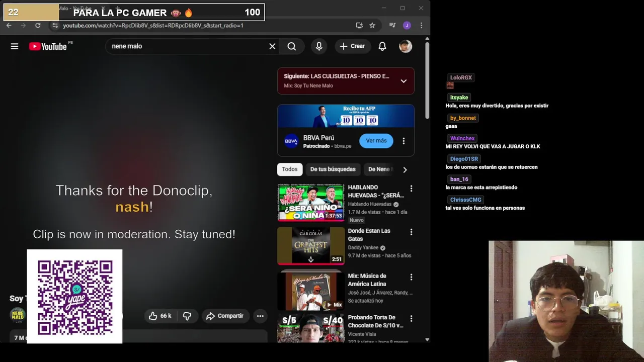Screen dimensions: 644x362
Task: Click chat username Wulnchex
Action: click(462, 138)
